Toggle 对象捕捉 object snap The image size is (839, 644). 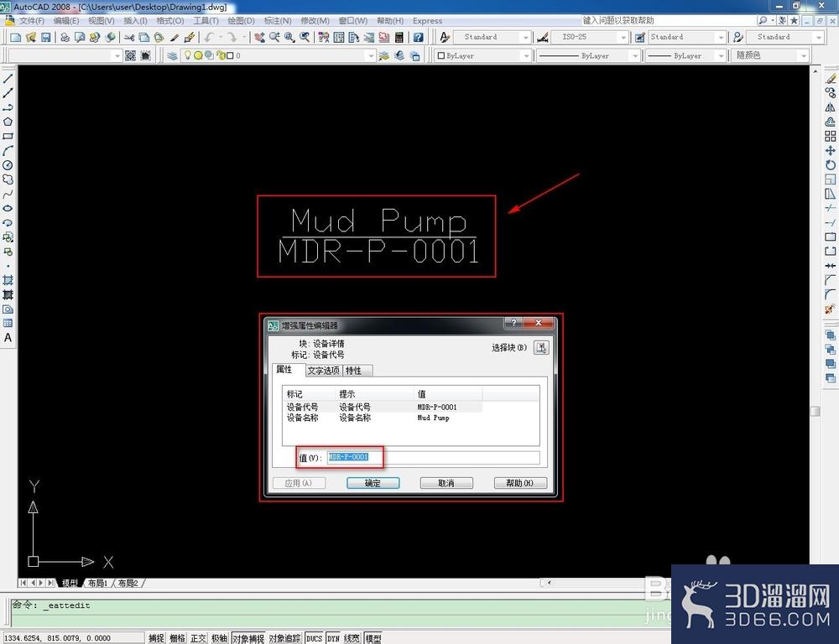click(248, 638)
